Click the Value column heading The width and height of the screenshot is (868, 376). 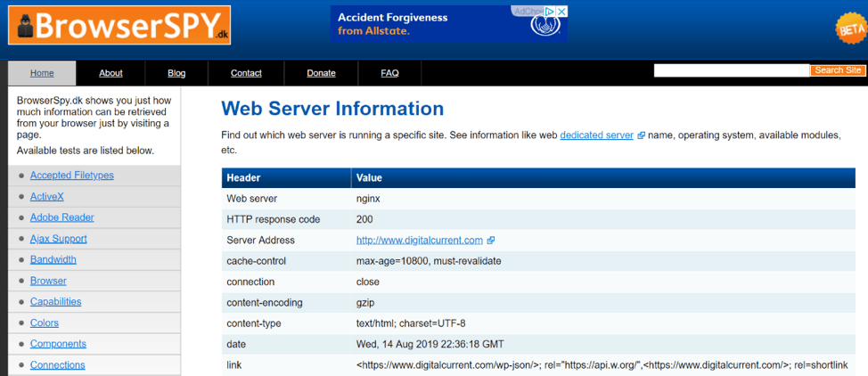369,178
